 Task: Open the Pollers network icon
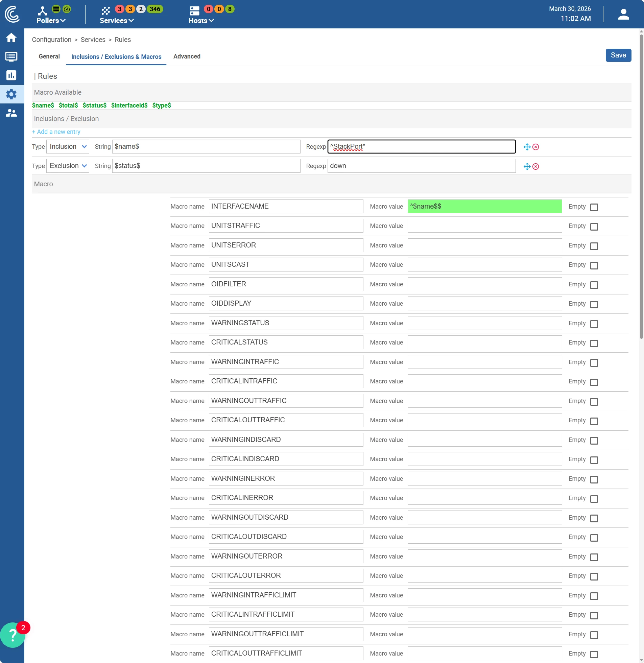click(42, 11)
